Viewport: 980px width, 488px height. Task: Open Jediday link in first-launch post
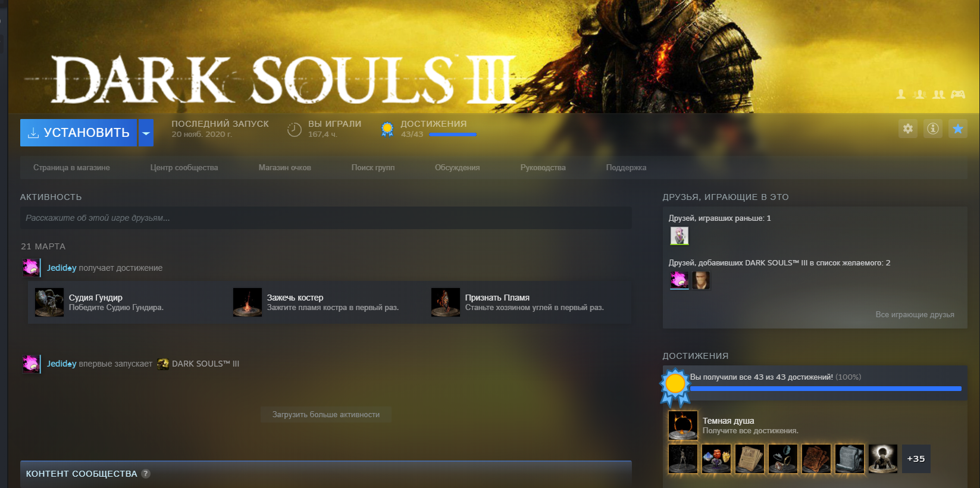click(x=62, y=364)
